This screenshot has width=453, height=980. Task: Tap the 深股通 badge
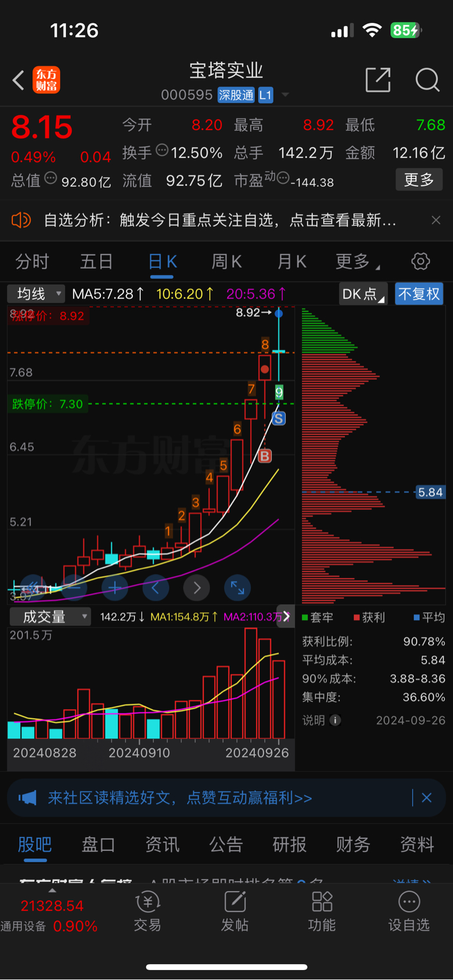coord(236,95)
